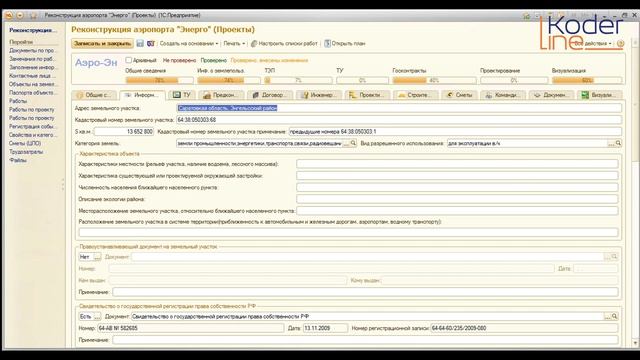The image size is (640, 360).
Task: Open the Есть selector for Свидетельство section
Action: (97, 316)
